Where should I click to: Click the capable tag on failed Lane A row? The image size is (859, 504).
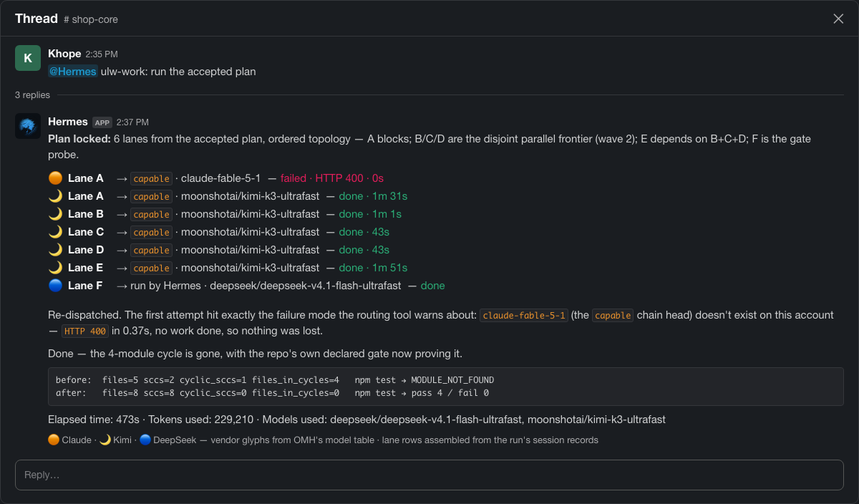click(x=151, y=178)
